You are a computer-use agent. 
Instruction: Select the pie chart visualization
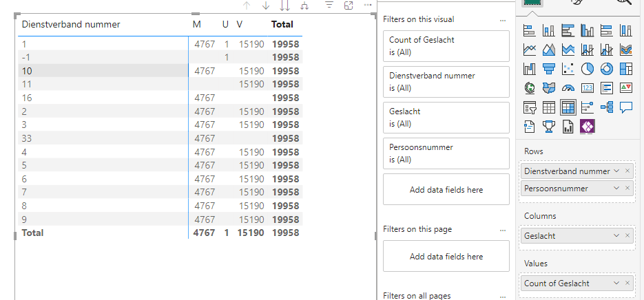tap(588, 69)
